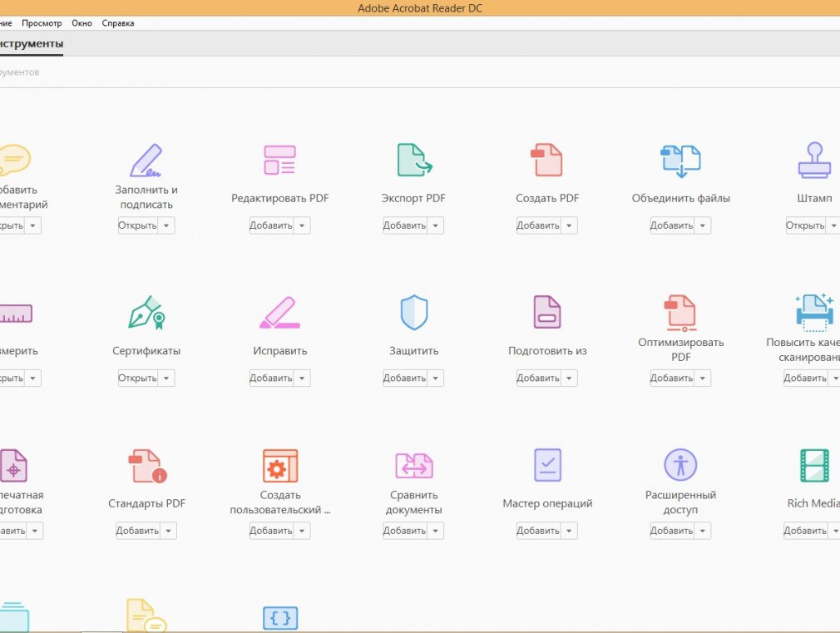The width and height of the screenshot is (840, 633).
Task: Expand dropdown arrow under Объединить файлы
Action: click(x=703, y=225)
